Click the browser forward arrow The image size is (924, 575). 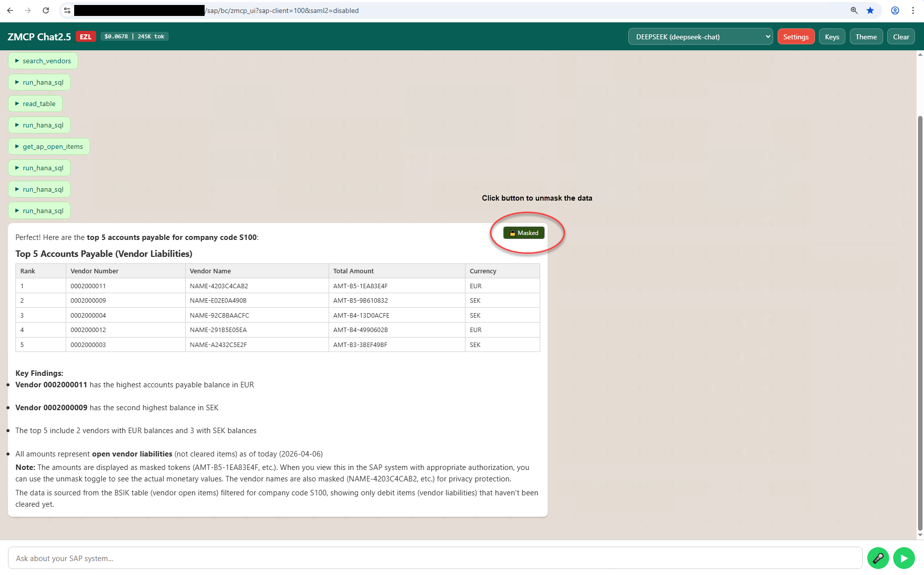point(28,10)
